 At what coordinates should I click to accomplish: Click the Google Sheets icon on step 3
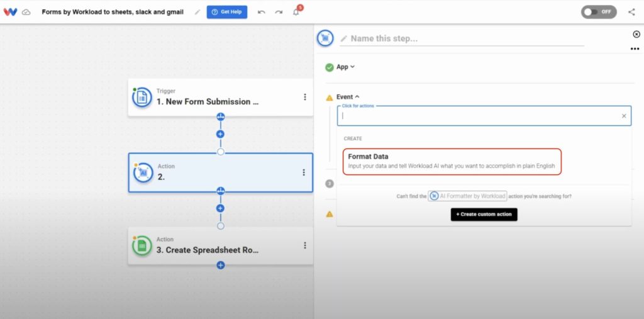click(142, 246)
